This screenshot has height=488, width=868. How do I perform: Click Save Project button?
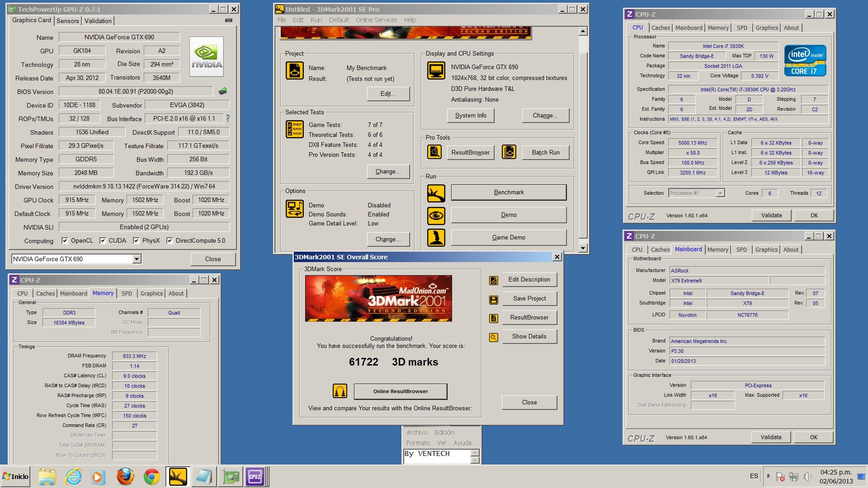529,298
